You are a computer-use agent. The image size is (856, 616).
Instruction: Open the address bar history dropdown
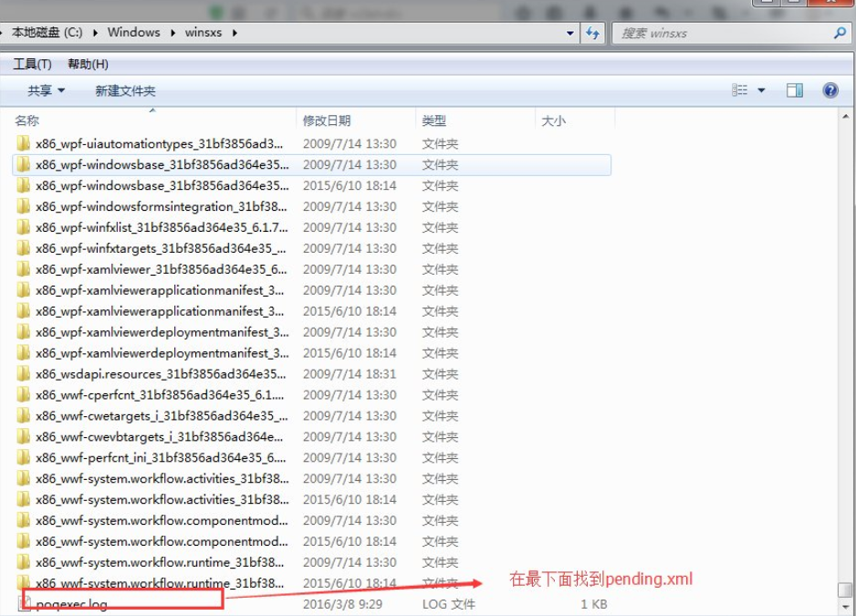[x=571, y=32]
